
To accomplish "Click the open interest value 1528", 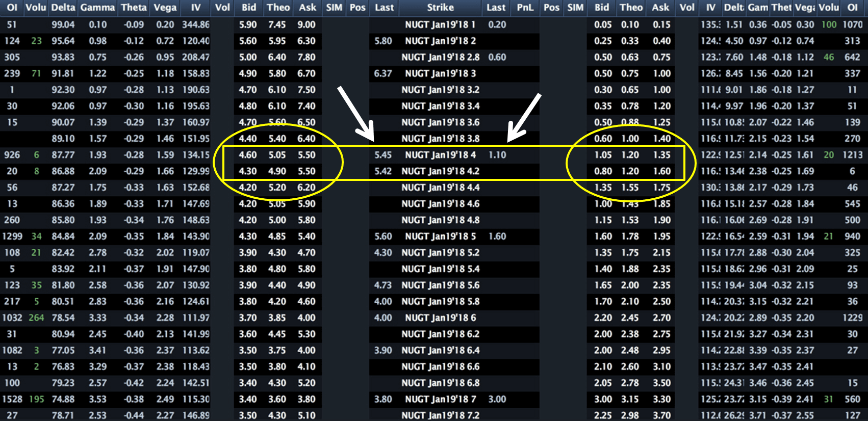I will pos(12,399).
